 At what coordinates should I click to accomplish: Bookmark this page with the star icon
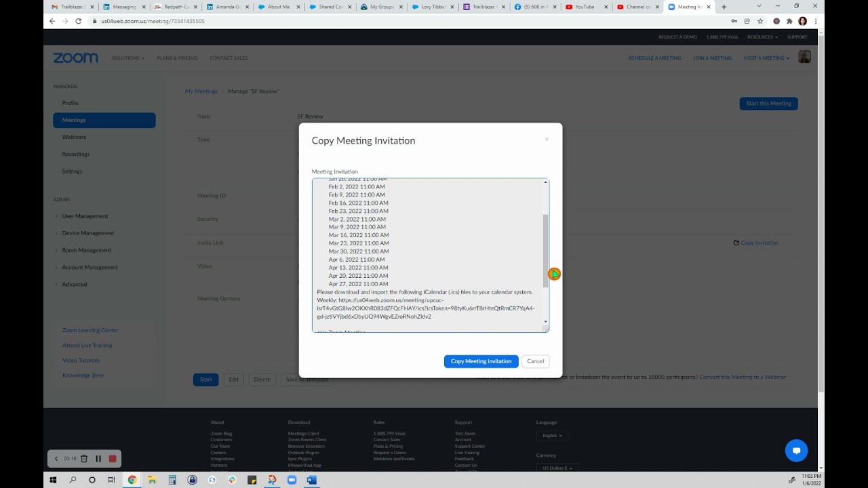coord(759,21)
